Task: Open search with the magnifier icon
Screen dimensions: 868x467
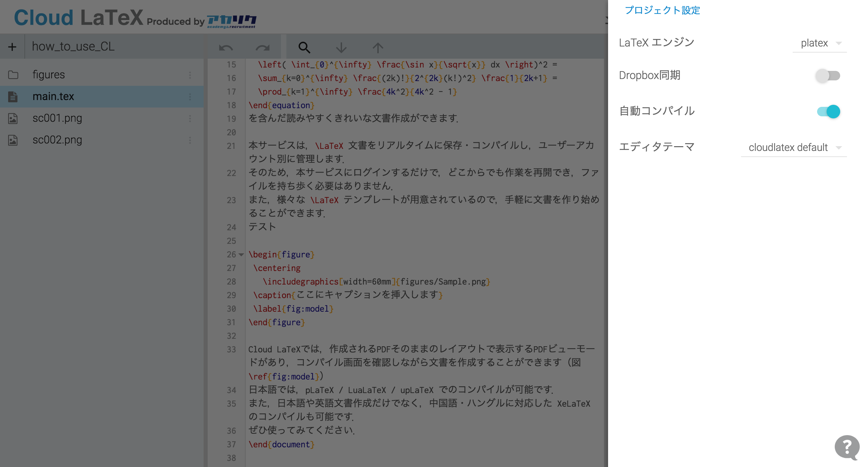Action: (304, 47)
